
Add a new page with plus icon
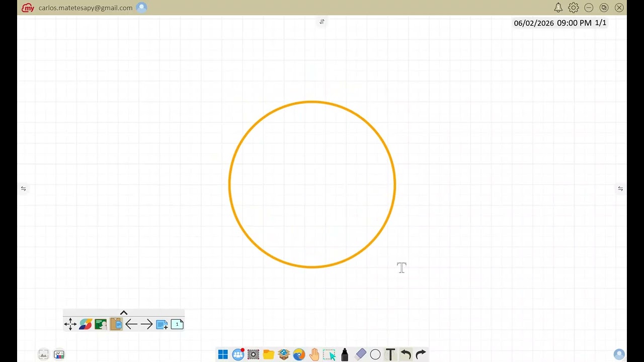point(162,324)
